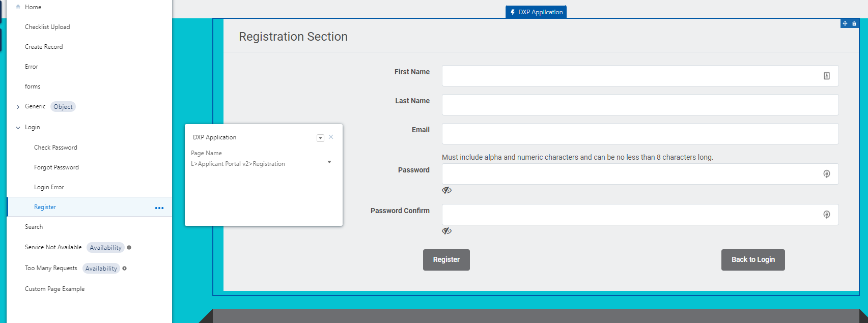Click the password manager icon in Password field

(x=827, y=174)
